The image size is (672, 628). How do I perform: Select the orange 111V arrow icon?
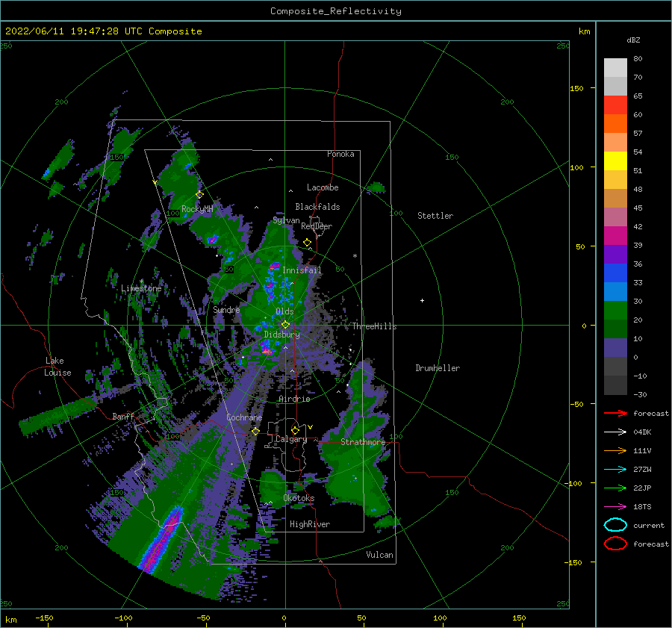pyautogui.click(x=615, y=450)
